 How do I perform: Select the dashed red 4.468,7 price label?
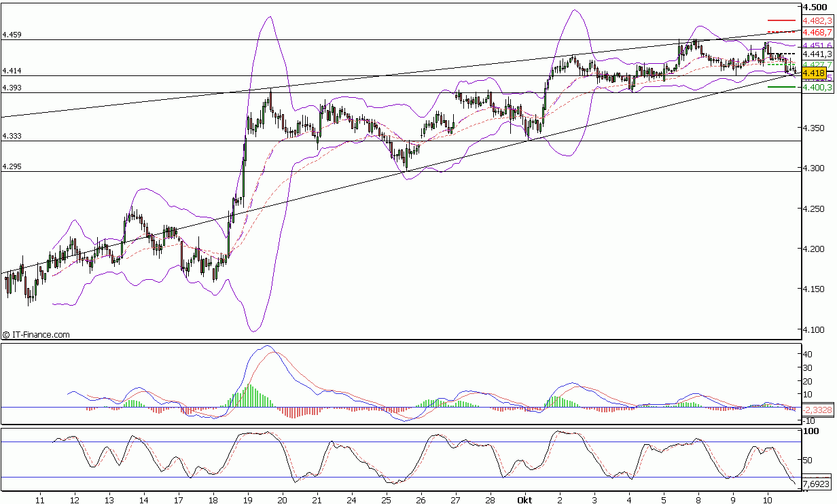pos(817,32)
